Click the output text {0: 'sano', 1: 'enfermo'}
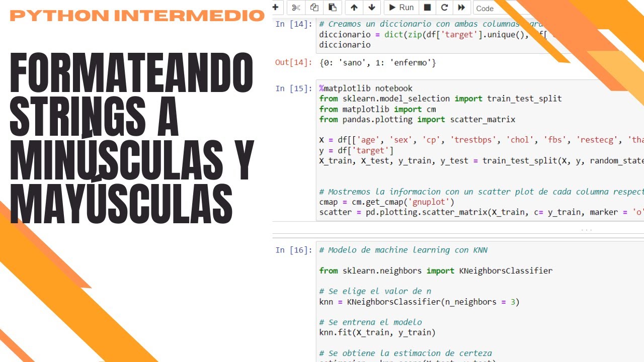The width and height of the screenshot is (644, 362). pyautogui.click(x=377, y=63)
